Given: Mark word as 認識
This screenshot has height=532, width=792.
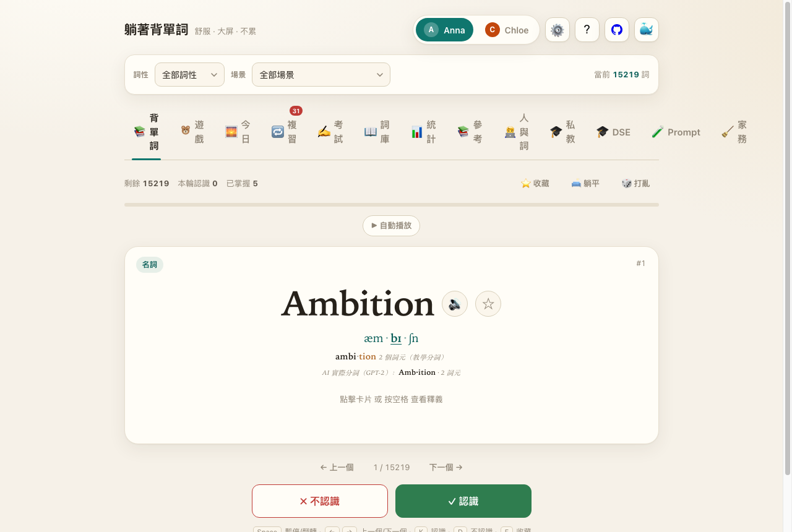Looking at the screenshot, I should click(x=463, y=501).
